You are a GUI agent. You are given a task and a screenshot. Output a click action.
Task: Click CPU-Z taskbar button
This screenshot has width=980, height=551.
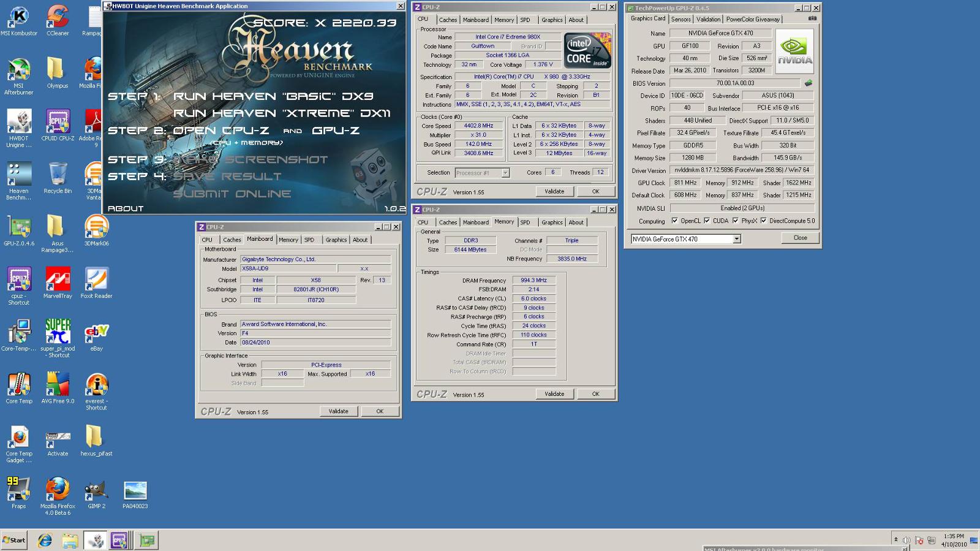point(119,540)
